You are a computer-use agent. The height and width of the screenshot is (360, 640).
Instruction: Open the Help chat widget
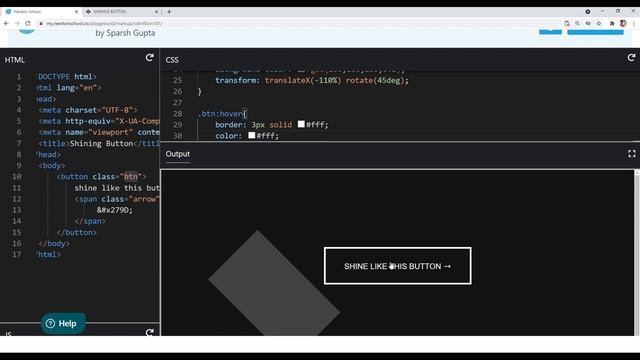[x=63, y=323]
